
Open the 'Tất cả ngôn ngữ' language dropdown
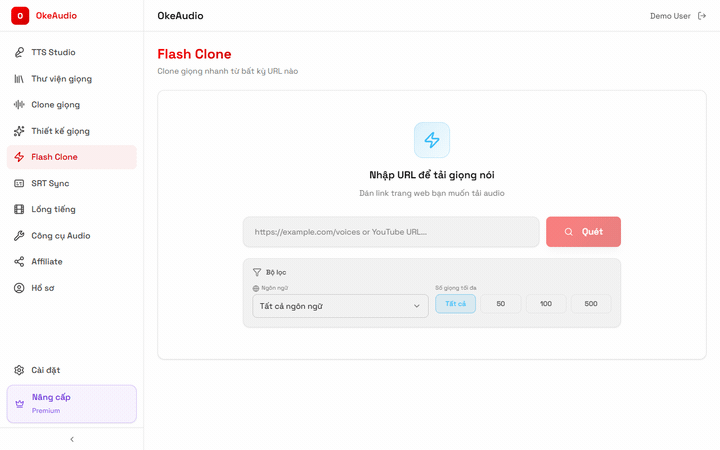tap(340, 306)
